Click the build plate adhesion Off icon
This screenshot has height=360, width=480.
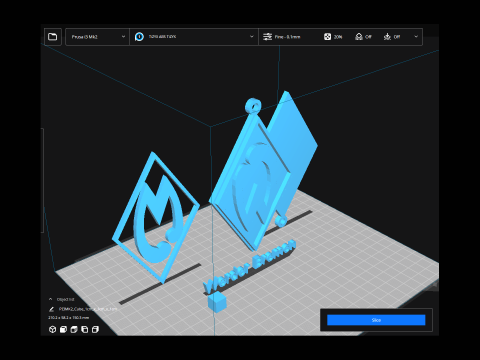[x=387, y=37]
